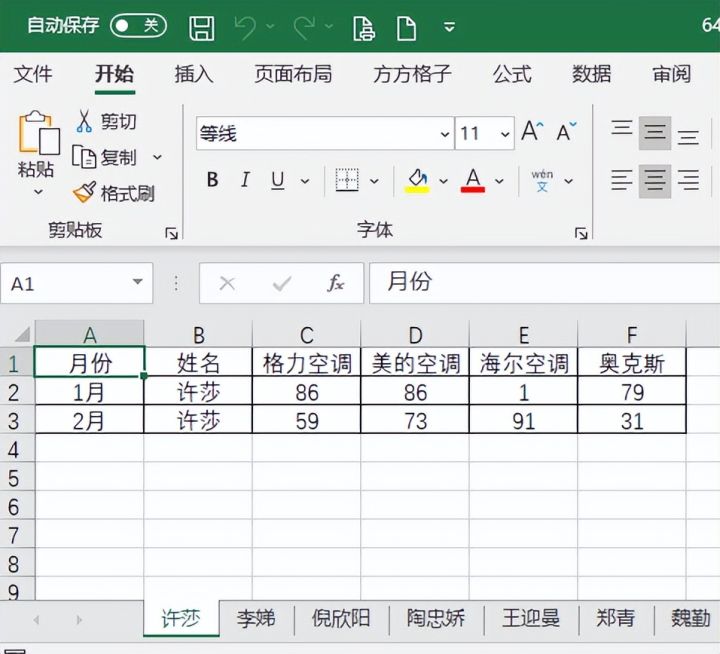Viewport: 720px width, 654px height.
Task: Click the Redo arrow icon
Action: coord(304,28)
